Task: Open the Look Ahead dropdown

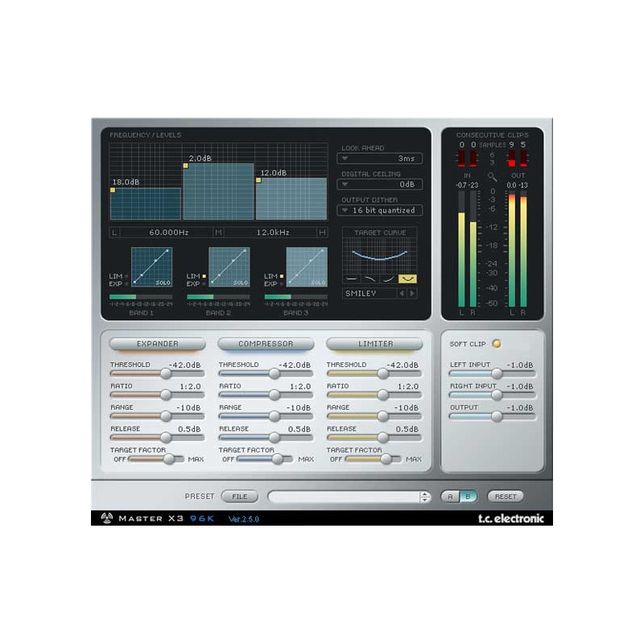Action: [379, 159]
